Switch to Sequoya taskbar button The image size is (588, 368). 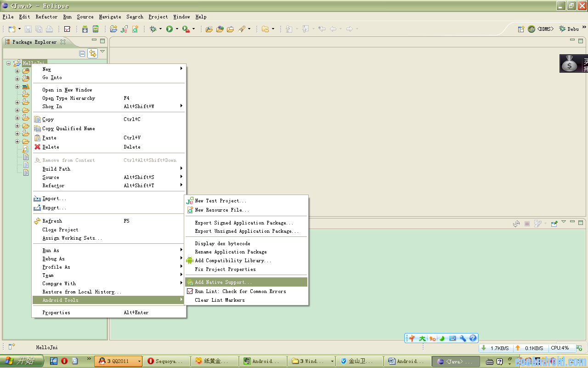(166, 361)
